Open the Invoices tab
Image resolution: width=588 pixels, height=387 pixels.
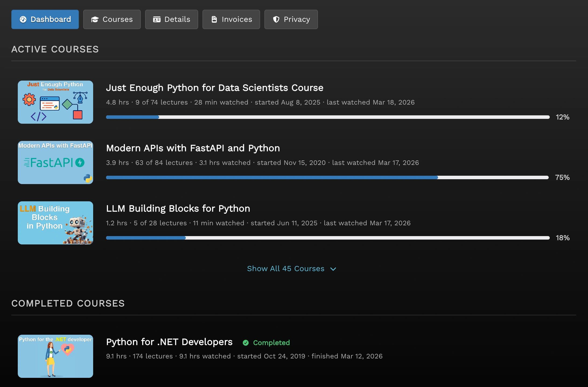[231, 19]
